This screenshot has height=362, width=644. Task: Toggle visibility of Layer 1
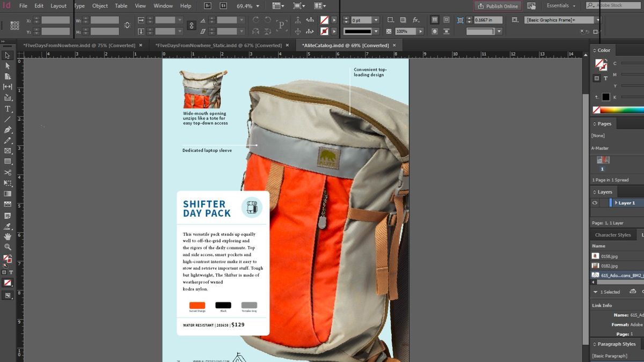pos(594,203)
